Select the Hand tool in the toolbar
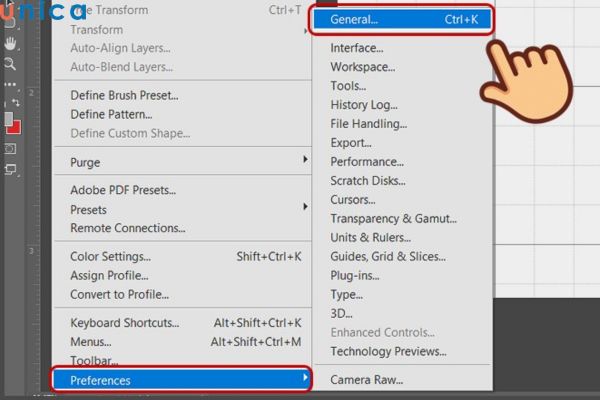The image size is (600, 400). click(x=10, y=44)
